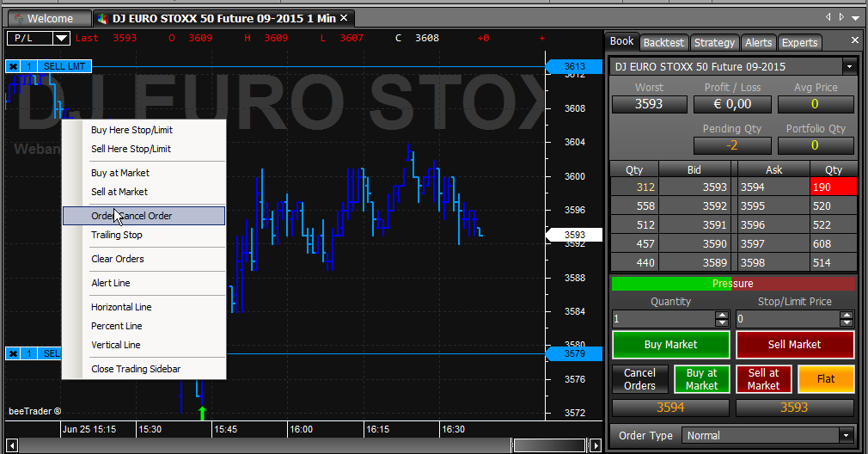Close the DJ EURO STOXX chart tab
Viewport: 868px width, 454px height.
pyautogui.click(x=344, y=18)
